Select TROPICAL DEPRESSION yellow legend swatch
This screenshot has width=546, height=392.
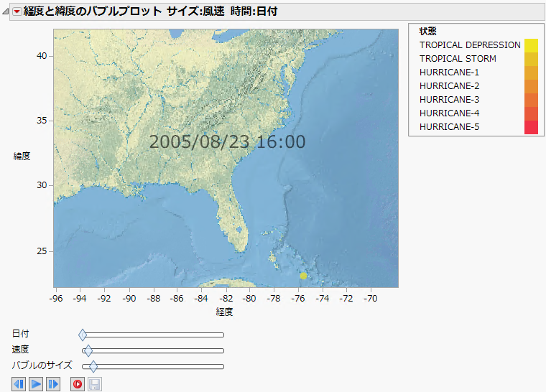click(x=531, y=45)
